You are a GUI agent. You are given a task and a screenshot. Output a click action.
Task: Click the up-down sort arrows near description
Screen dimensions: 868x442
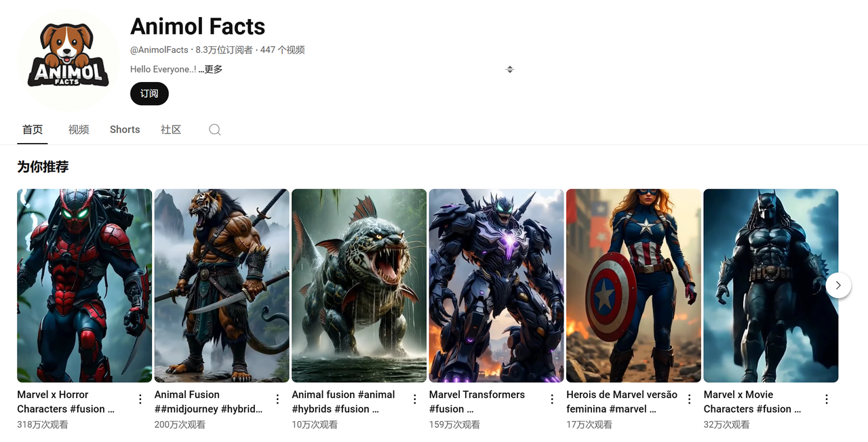(x=510, y=69)
